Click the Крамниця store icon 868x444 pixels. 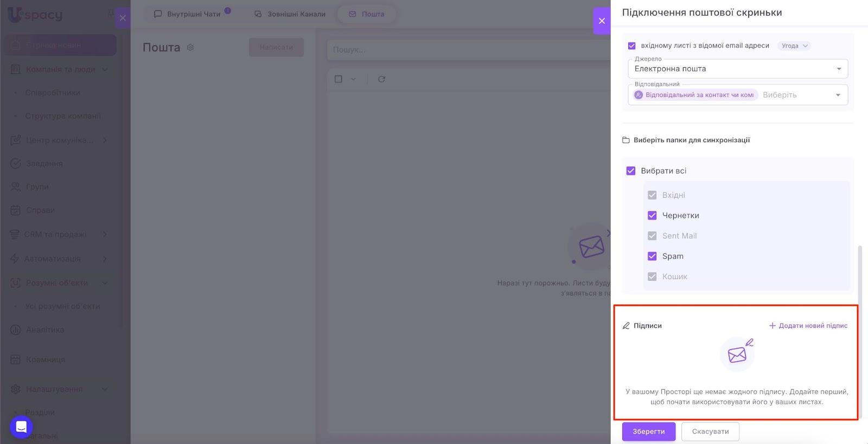click(16, 359)
